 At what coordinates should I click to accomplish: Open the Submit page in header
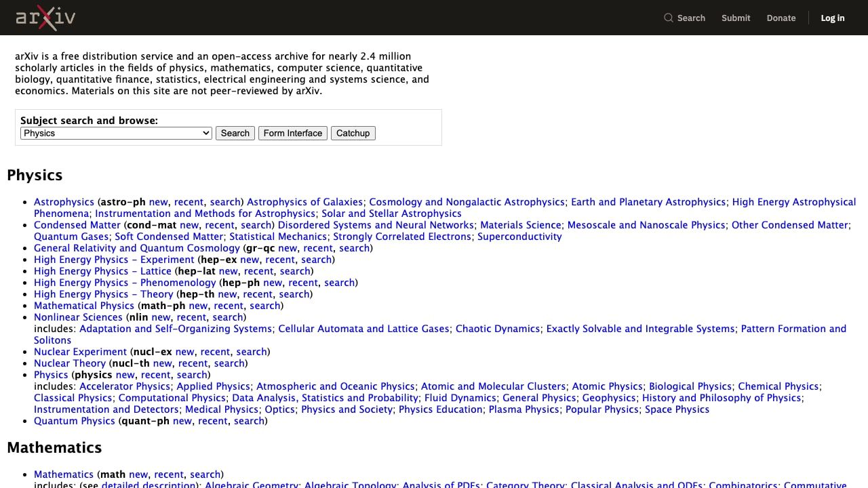coord(736,18)
